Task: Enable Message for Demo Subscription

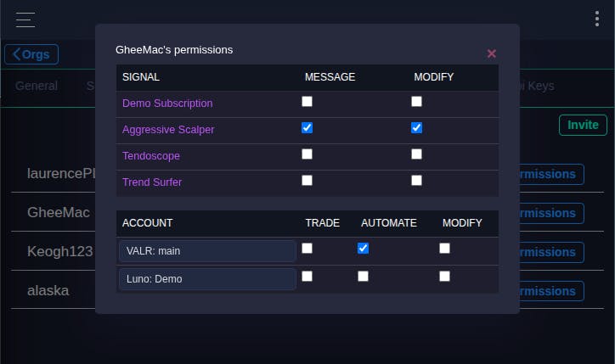Action: [x=307, y=102]
